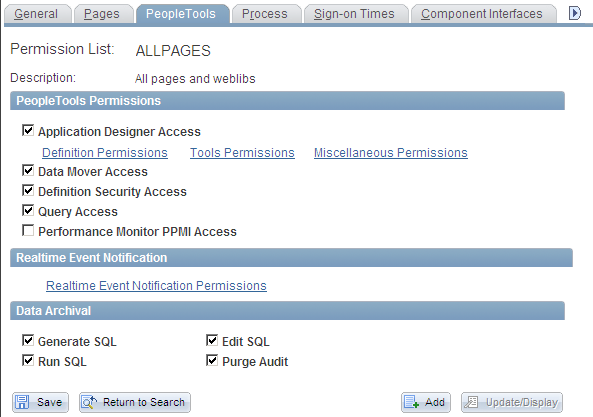593x417 pixels.
Task: Disable Definition Security Access
Action: click(x=28, y=191)
